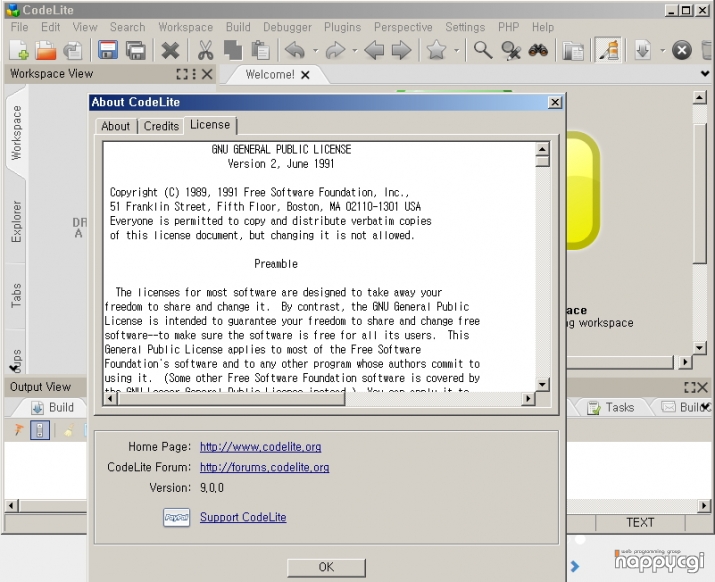
Task: Click the Save All toolbar icon
Action: (x=135, y=50)
